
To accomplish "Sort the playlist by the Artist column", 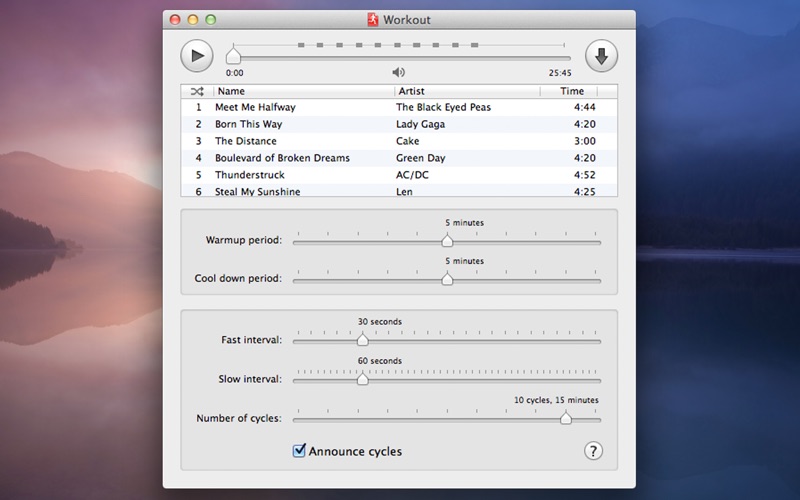I will tap(467, 91).
